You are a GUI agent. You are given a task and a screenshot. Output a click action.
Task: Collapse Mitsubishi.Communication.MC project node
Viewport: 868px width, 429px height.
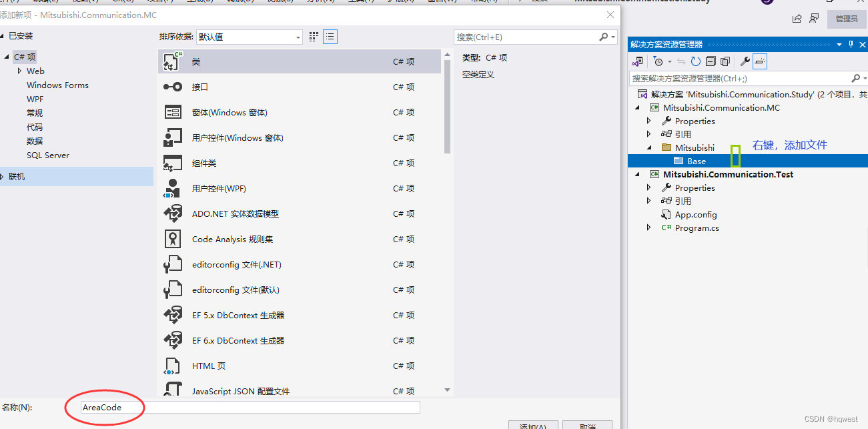636,107
